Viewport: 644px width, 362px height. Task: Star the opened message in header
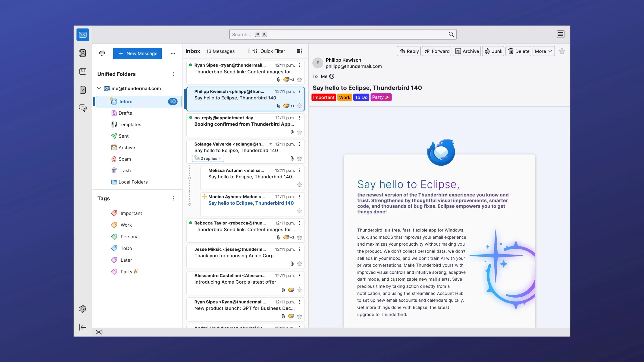click(x=562, y=51)
